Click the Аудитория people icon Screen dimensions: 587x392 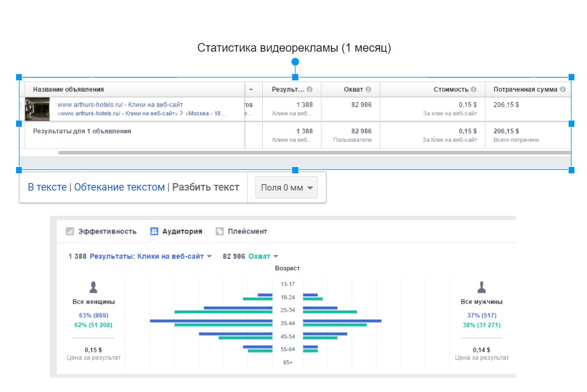coord(154,231)
